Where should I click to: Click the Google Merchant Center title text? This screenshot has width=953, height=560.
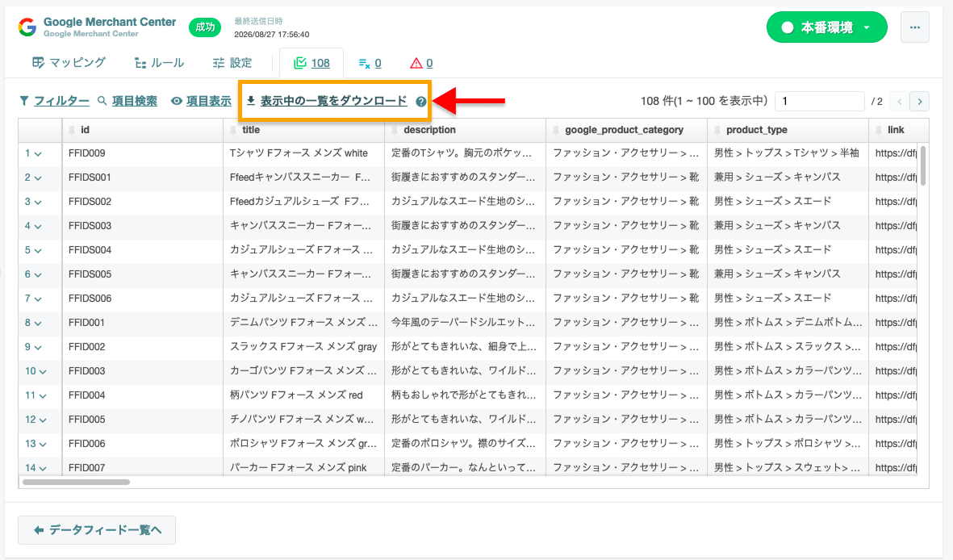coord(110,22)
